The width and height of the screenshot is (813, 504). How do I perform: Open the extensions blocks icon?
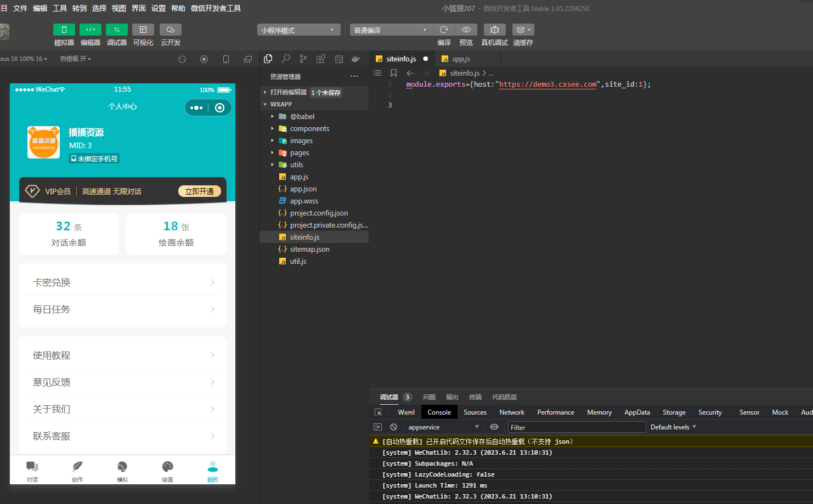[321, 59]
